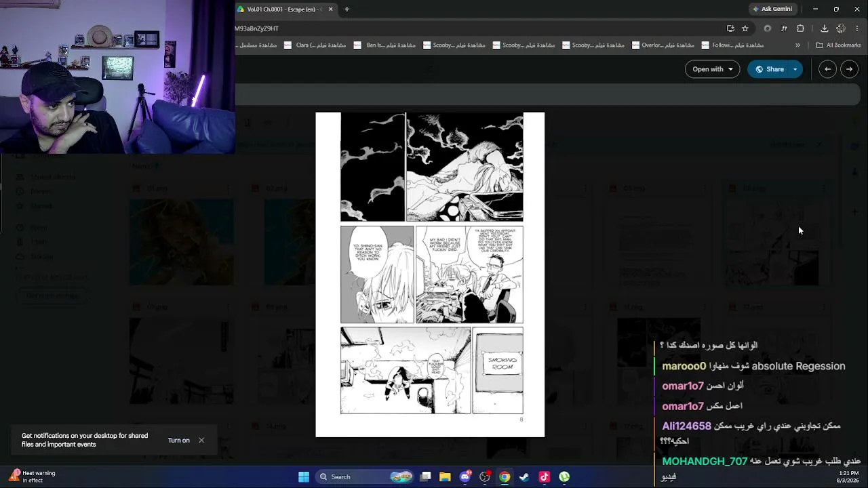
Task: Go to the previous file with left arrow
Action: click(827, 69)
